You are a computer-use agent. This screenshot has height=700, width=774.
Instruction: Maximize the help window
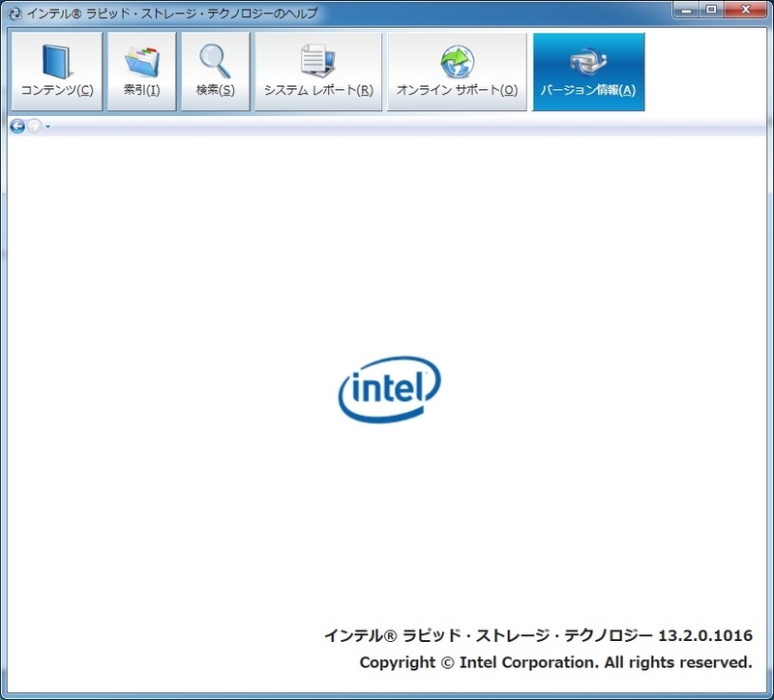click(711, 10)
